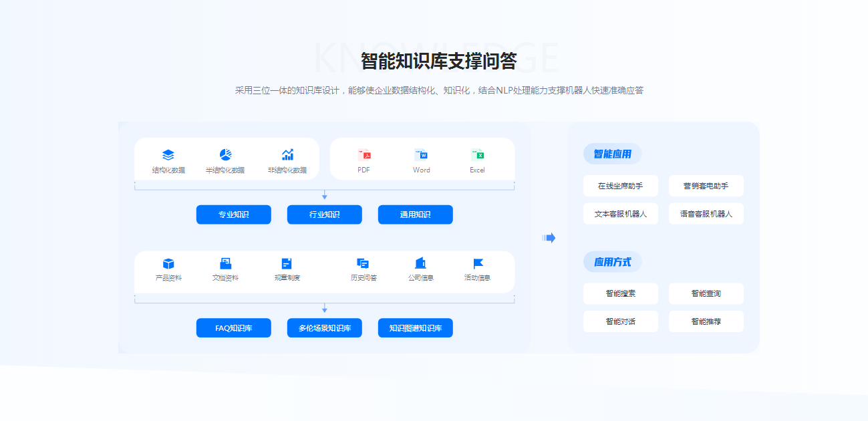The height and width of the screenshot is (421, 868).
Task: Select the 智能推荐 option
Action: 706,321
